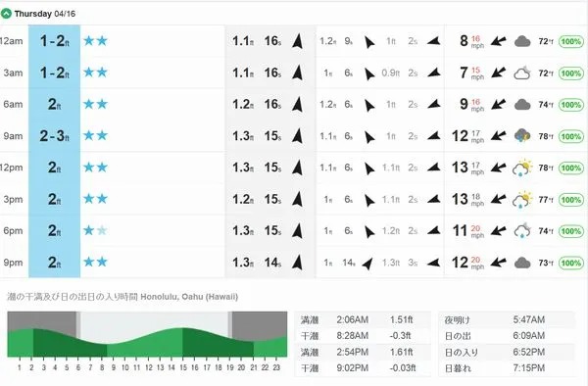588x386 pixels.
Task: Select the 12am 1-2ft surf height cell
Action: click(54, 41)
